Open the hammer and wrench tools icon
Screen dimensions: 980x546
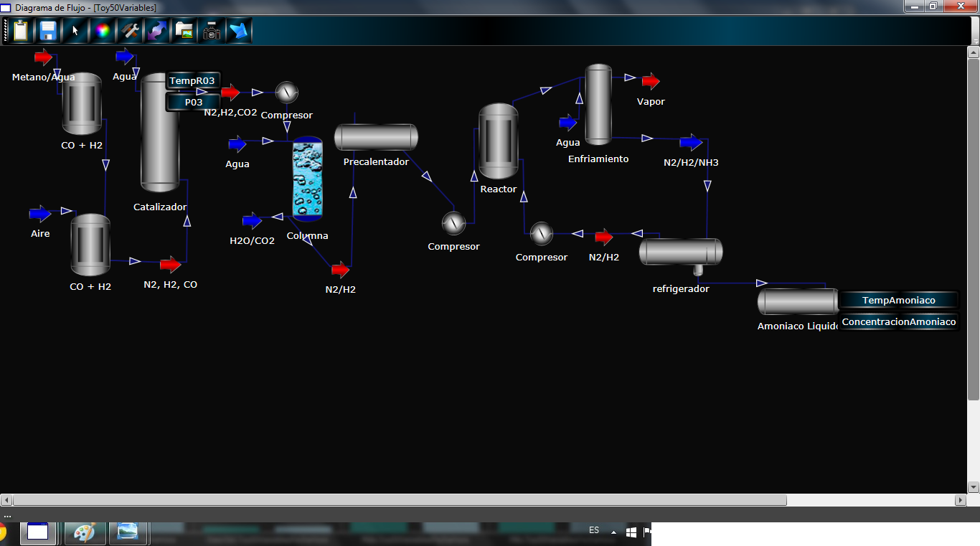point(130,31)
